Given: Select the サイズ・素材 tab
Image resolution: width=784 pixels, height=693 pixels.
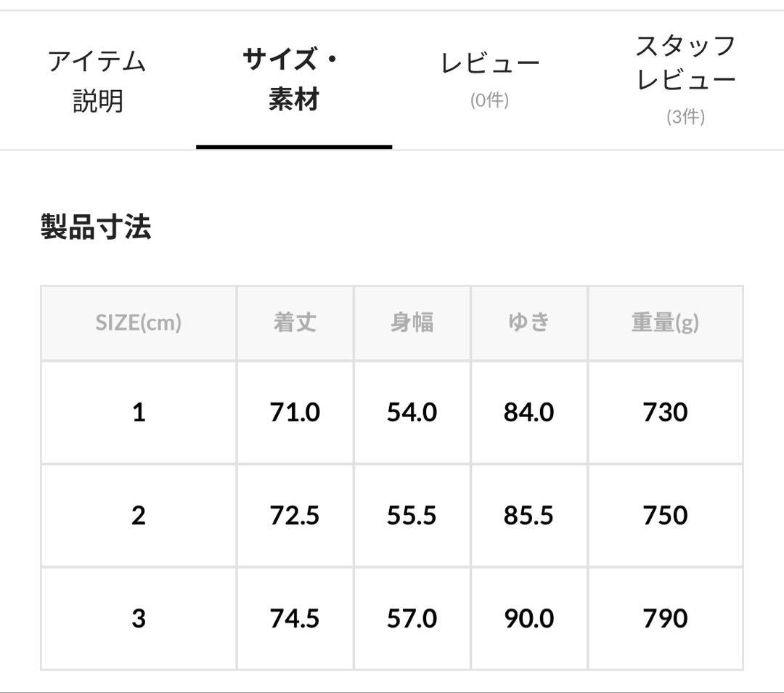Looking at the screenshot, I should [293, 80].
